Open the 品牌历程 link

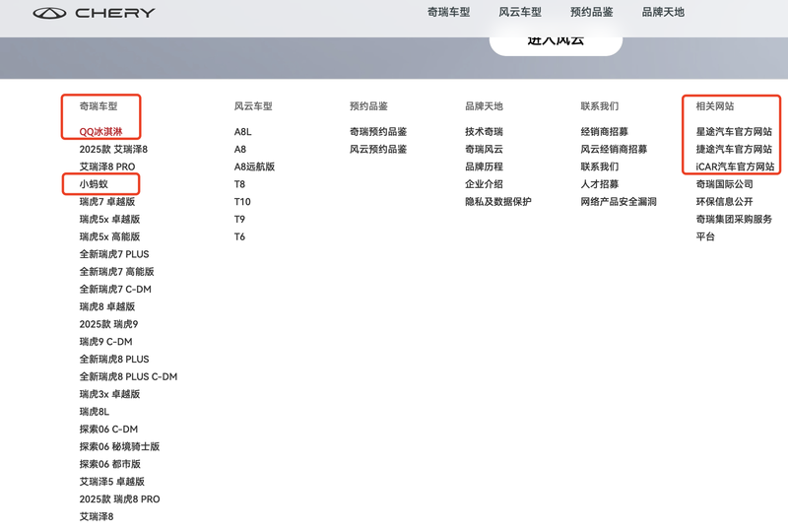(484, 166)
